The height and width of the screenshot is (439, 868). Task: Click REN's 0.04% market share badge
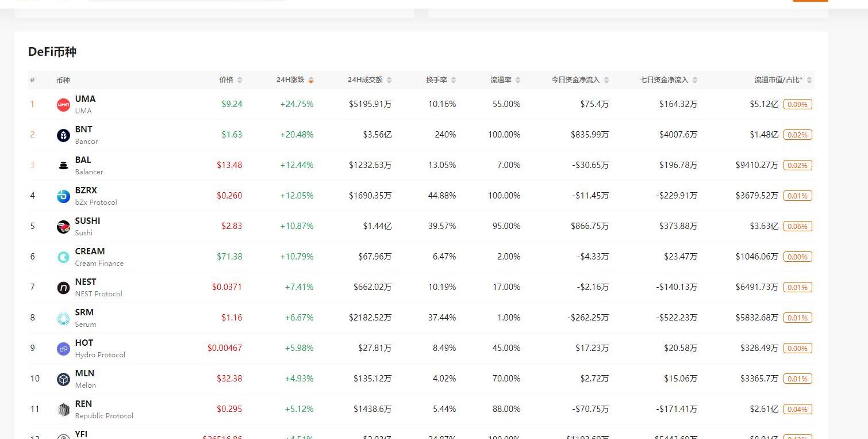797,409
